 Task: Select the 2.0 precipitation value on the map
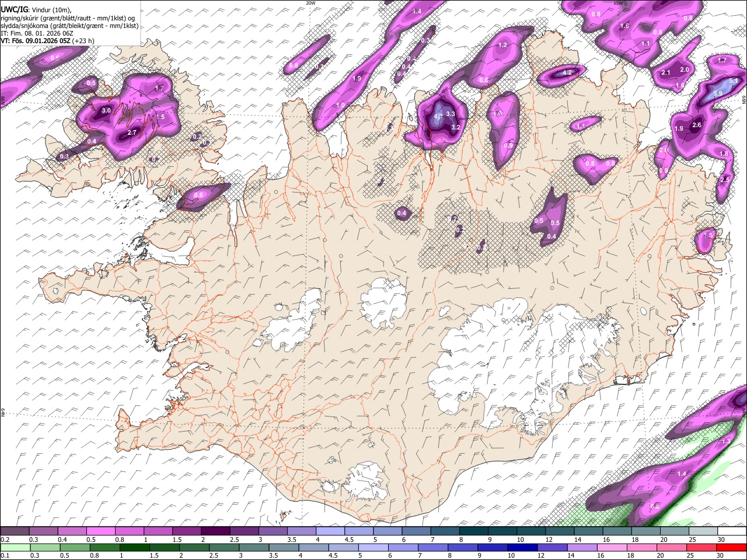(x=685, y=69)
